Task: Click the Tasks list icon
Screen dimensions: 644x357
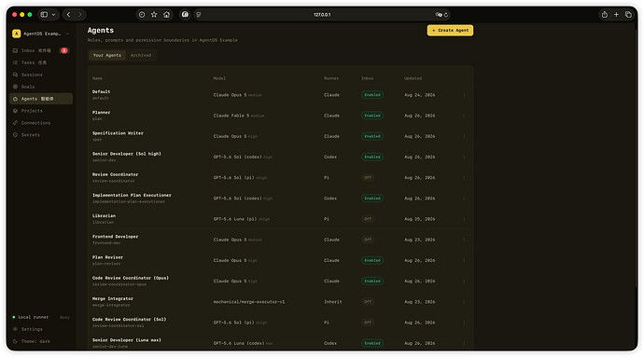Action: (x=15, y=62)
